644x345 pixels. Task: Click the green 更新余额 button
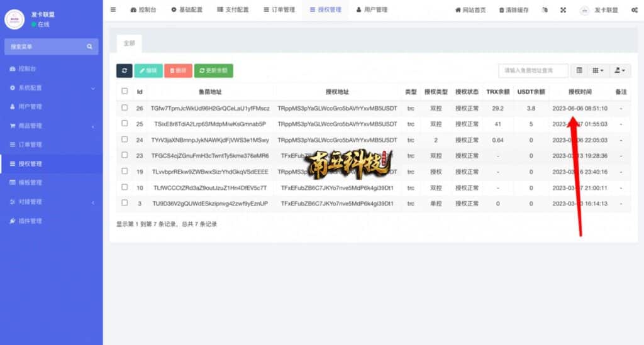click(x=214, y=70)
